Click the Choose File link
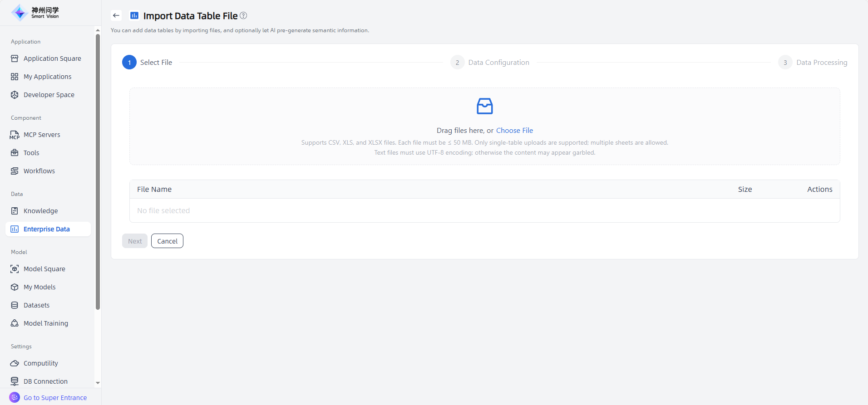This screenshot has height=405, width=868. 514,131
